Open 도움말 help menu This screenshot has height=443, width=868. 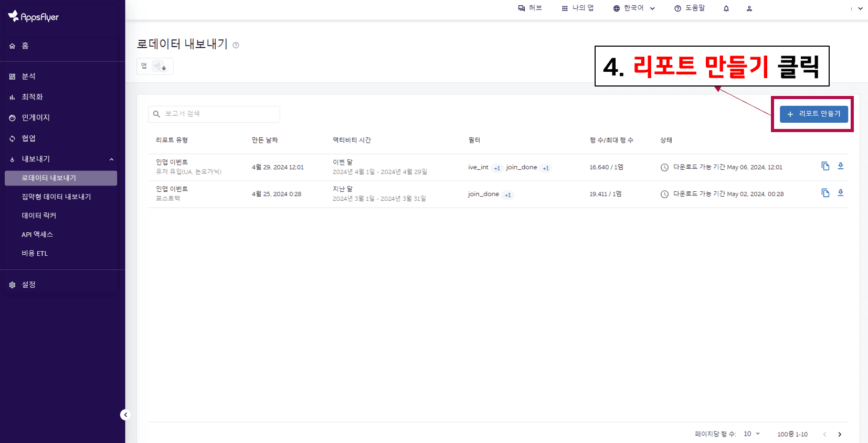[x=690, y=8]
